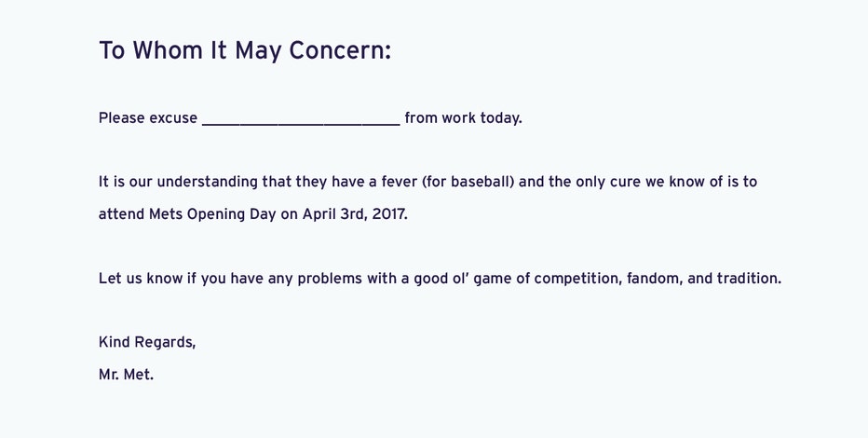The height and width of the screenshot is (438, 868).
Task: Click the words "Let us know"
Action: pos(141,278)
